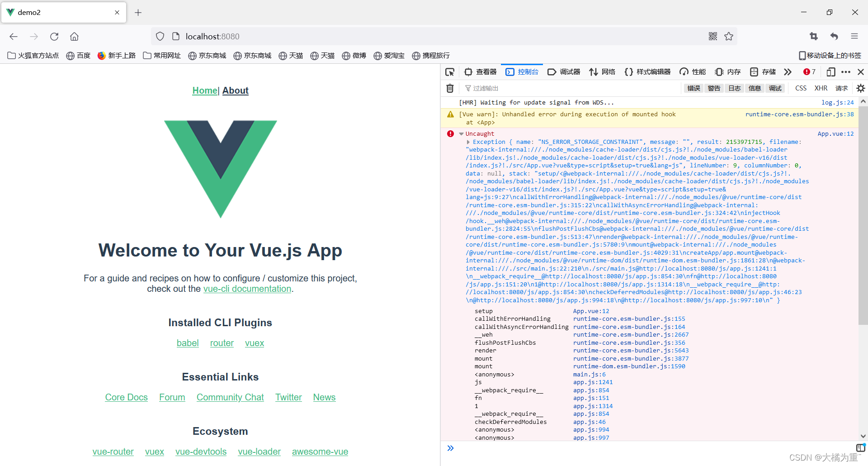Toggle the 错误 errors filter
868x466 pixels.
pyautogui.click(x=693, y=88)
